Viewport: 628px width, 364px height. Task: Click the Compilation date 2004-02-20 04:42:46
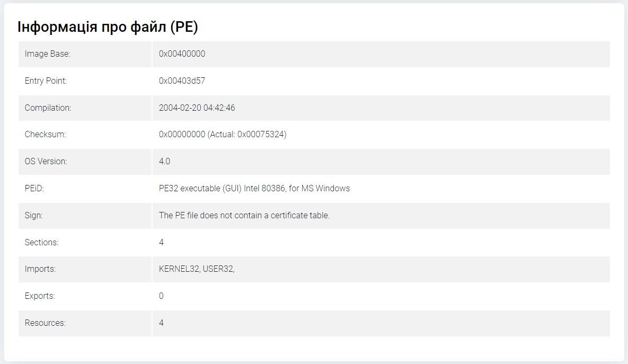pos(197,108)
